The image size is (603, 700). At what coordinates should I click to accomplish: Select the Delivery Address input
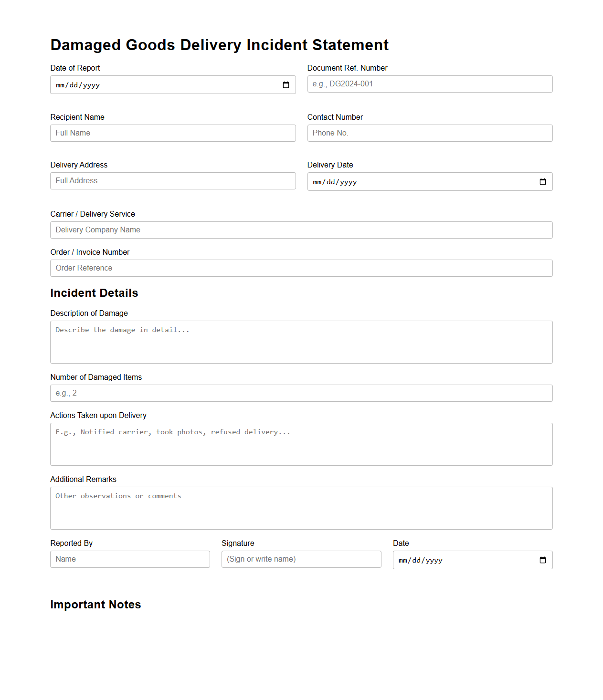coord(173,181)
